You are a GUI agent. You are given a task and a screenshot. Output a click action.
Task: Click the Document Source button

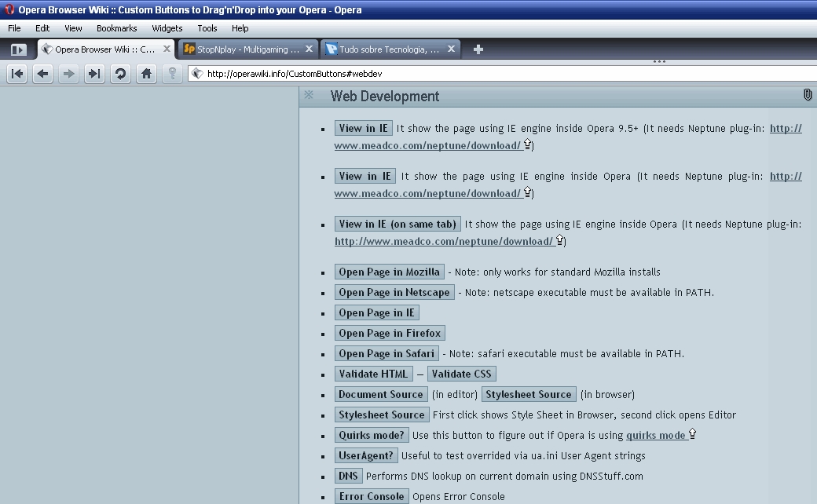coord(381,395)
